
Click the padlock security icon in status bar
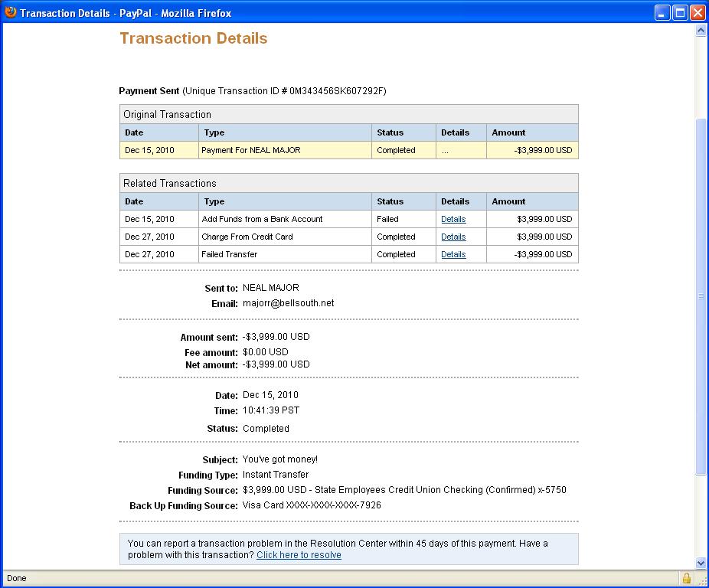click(687, 578)
